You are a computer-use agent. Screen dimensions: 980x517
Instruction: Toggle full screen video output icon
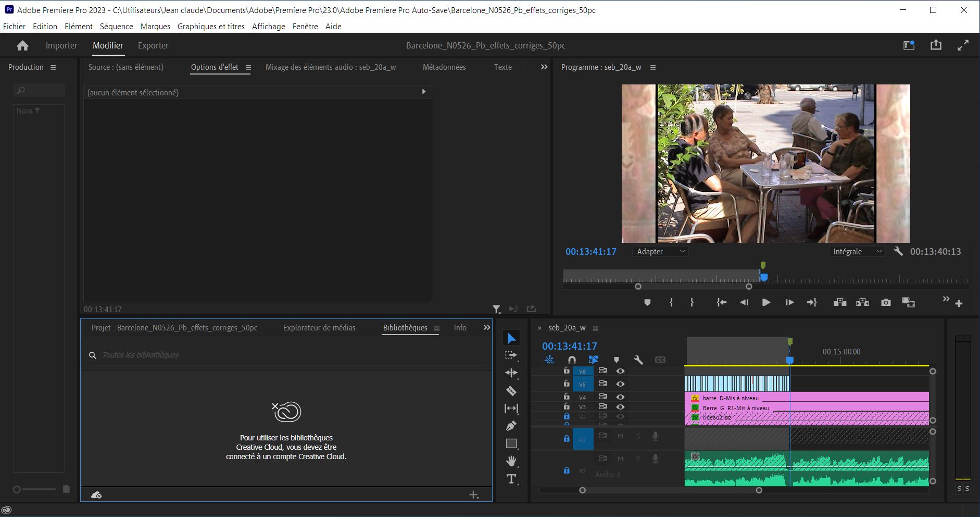click(x=963, y=45)
